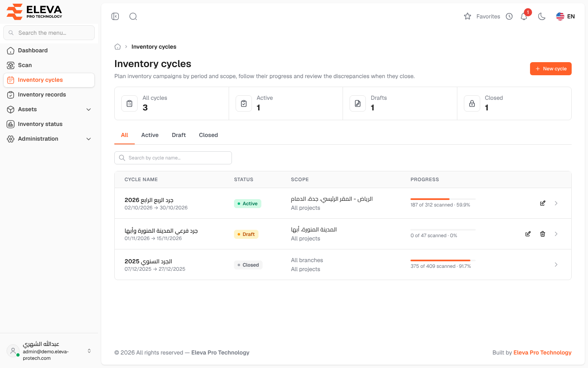Open Inventory status in sidebar
The width and height of the screenshot is (588, 368).
[49, 124]
